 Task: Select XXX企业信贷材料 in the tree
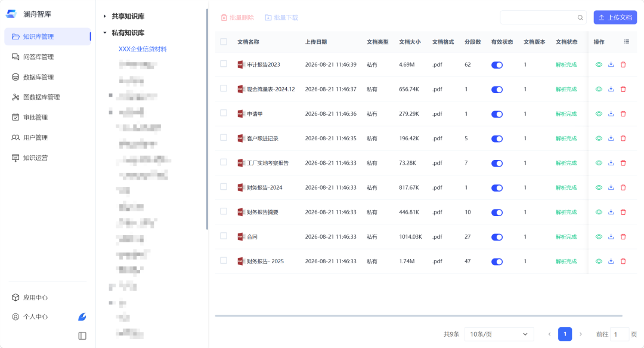pos(143,49)
